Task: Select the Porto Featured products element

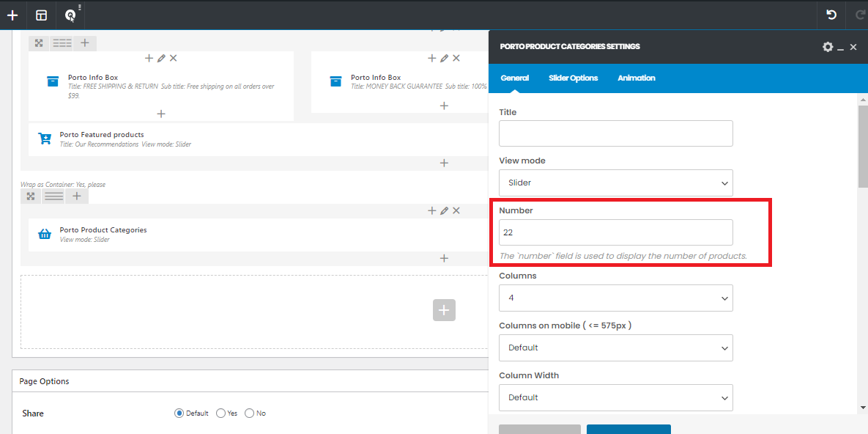Action: (x=259, y=139)
